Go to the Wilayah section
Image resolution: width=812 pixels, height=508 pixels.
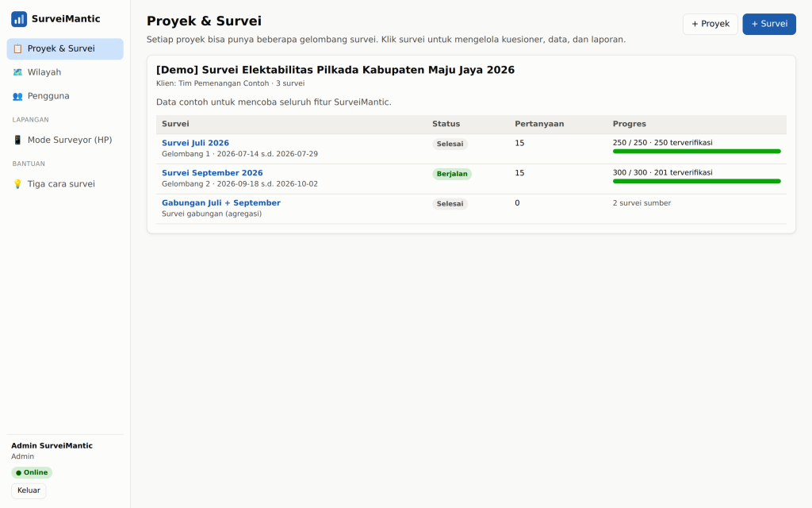65,72
